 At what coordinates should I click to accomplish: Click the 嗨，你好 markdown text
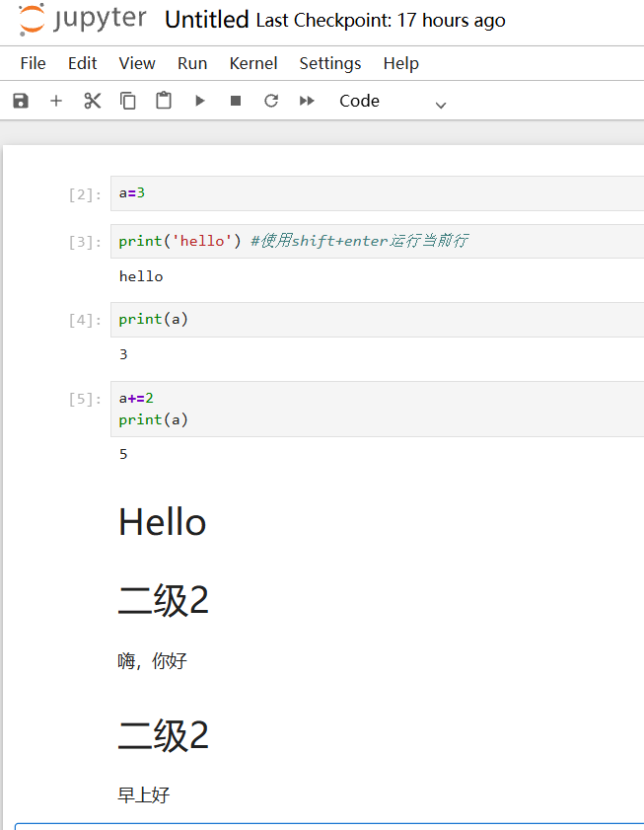153,661
